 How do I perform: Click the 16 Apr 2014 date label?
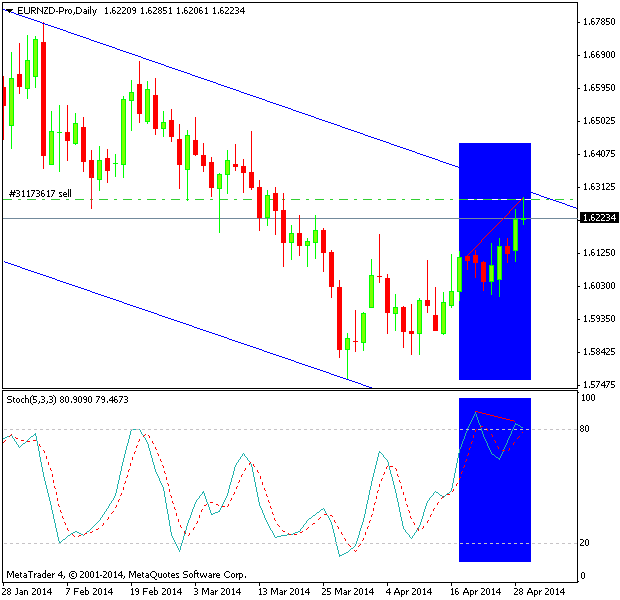(x=475, y=592)
